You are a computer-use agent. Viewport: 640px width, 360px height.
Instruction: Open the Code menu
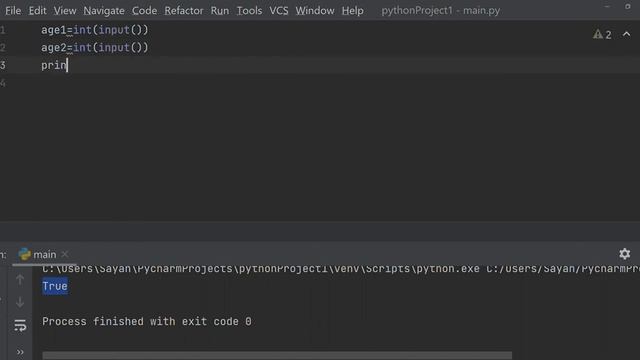[144, 10]
